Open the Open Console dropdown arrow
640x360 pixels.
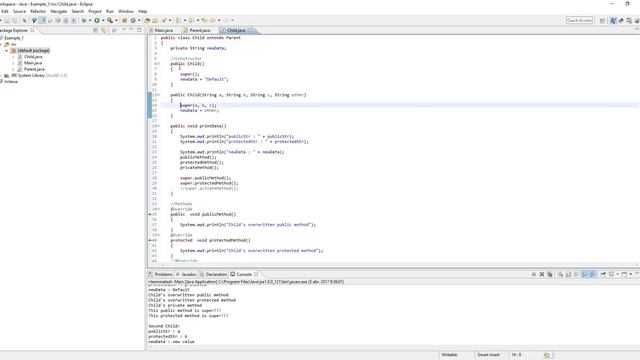point(631,274)
